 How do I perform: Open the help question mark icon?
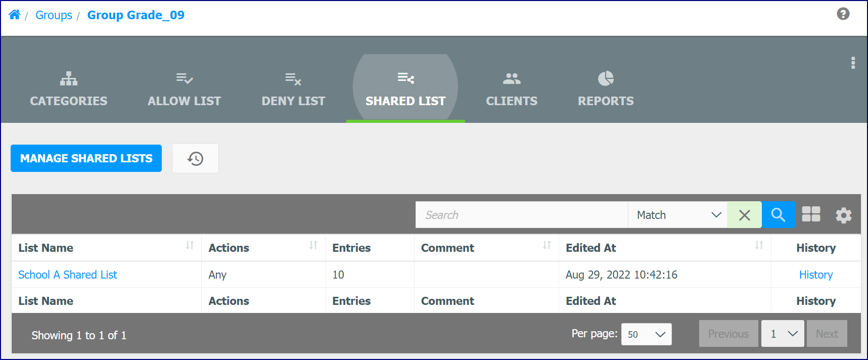[x=843, y=14]
